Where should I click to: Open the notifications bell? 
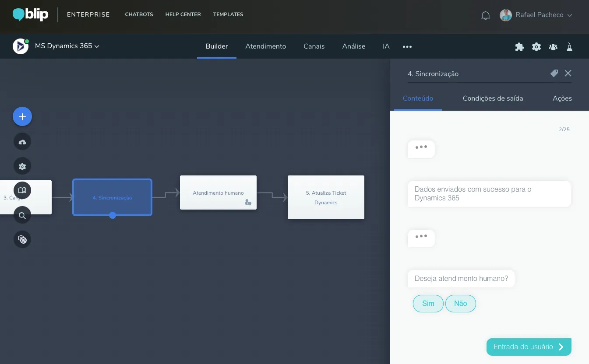(486, 15)
